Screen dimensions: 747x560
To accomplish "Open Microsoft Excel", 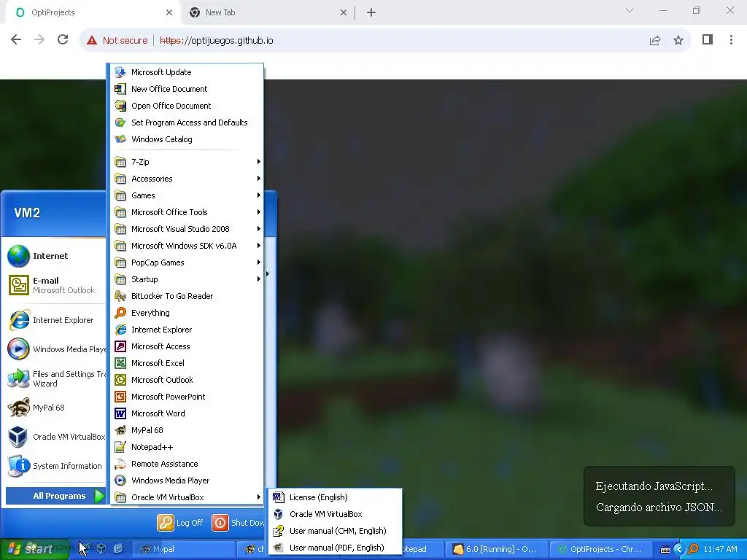I will [x=187, y=363].
